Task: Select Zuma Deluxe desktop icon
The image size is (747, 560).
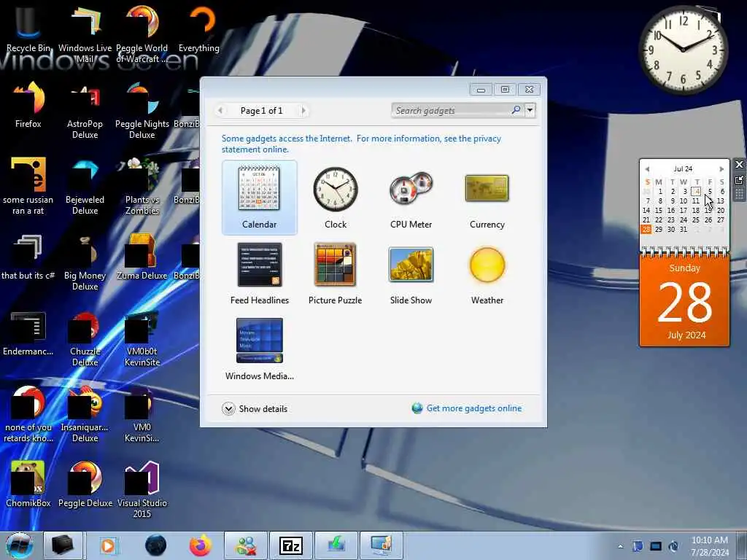Action: [x=142, y=257]
